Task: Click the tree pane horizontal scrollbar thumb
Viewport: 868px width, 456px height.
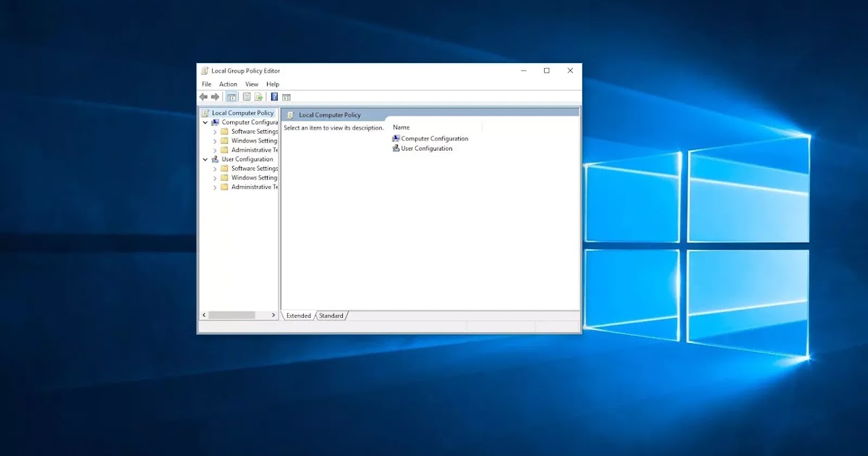Action: click(231, 316)
